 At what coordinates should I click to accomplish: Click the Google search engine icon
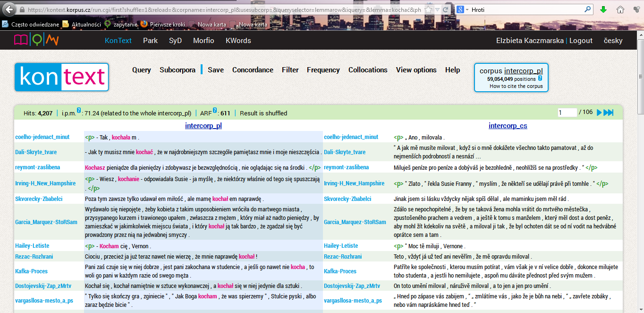tap(460, 9)
